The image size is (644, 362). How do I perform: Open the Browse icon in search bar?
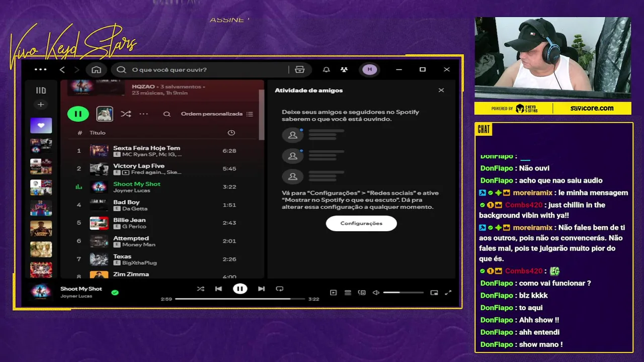click(x=300, y=69)
